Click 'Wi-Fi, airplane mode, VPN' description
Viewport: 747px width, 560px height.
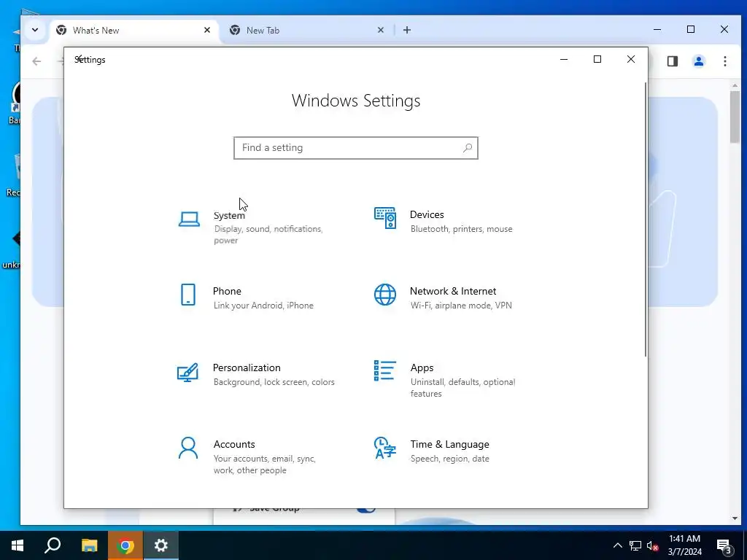(x=461, y=306)
